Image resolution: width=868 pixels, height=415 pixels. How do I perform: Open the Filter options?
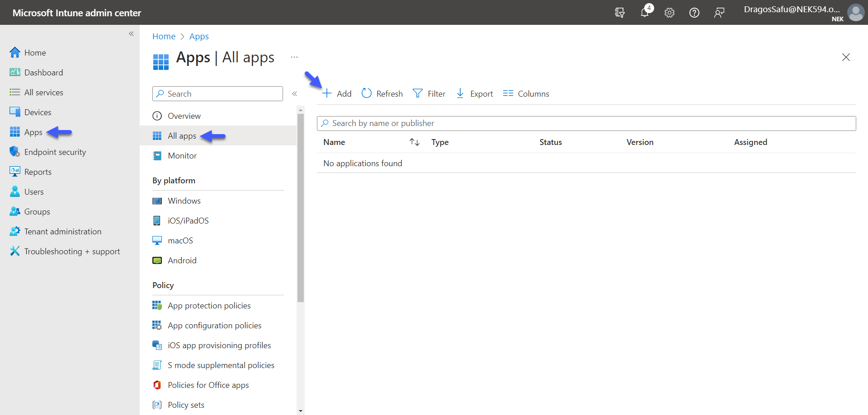pos(429,93)
